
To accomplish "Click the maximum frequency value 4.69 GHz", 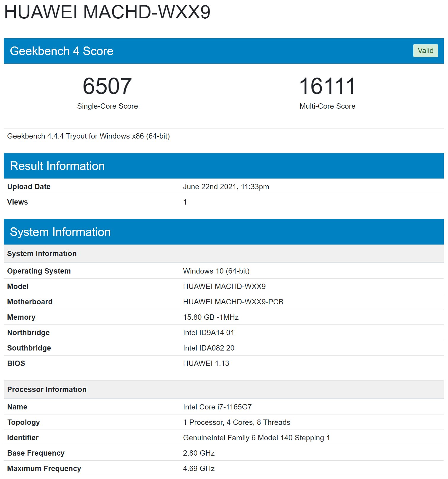I will [x=199, y=469].
